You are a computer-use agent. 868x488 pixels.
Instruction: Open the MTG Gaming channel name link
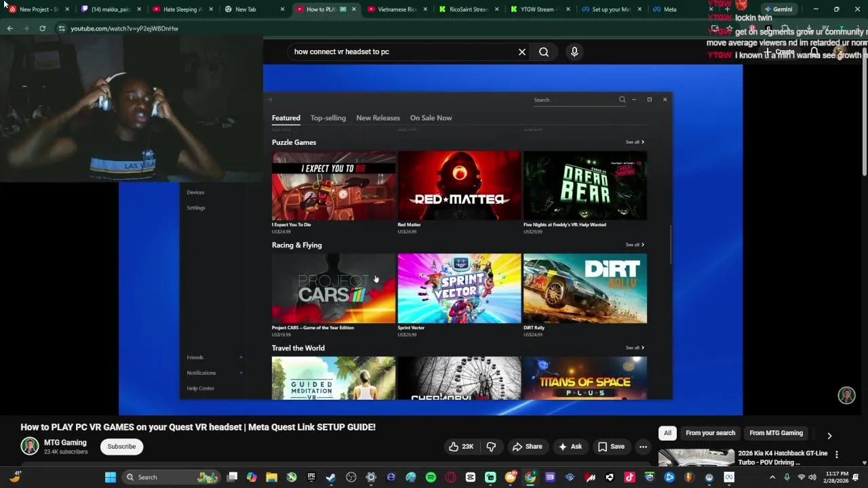[x=65, y=443]
